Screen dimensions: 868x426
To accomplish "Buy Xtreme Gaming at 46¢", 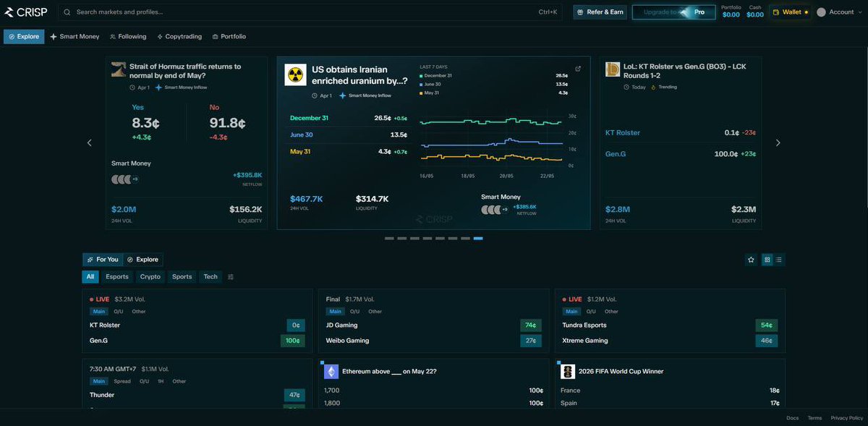I will tap(767, 341).
